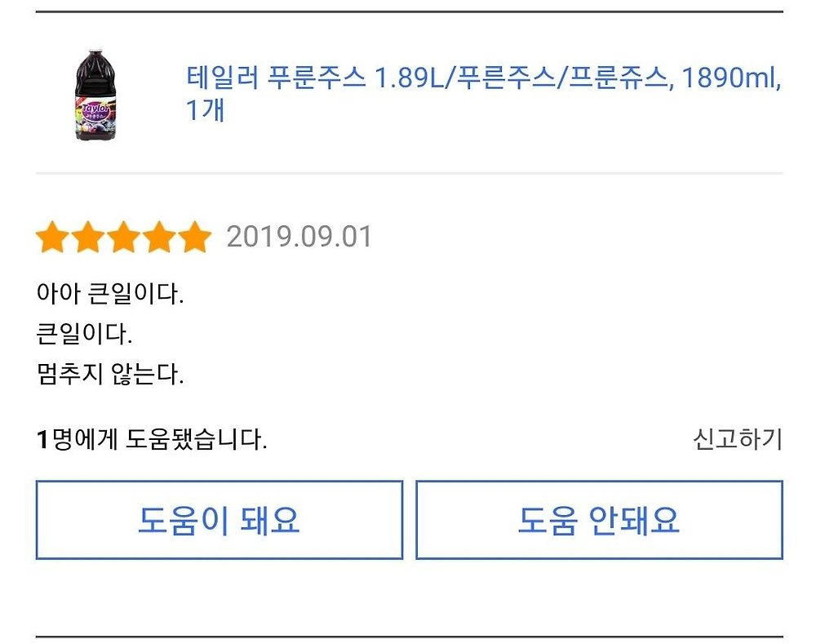The image size is (816, 644).
Task: Click the "1개" quantity text in product title
Action: tap(206, 110)
